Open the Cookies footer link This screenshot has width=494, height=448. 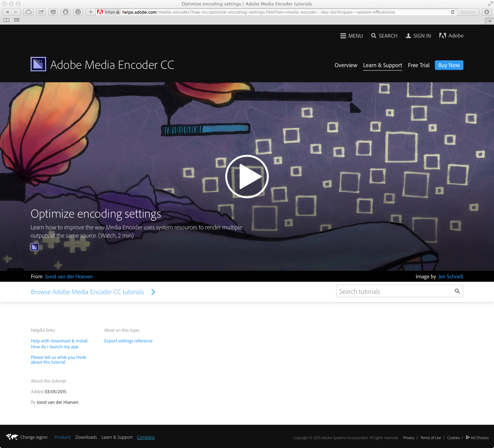click(454, 438)
